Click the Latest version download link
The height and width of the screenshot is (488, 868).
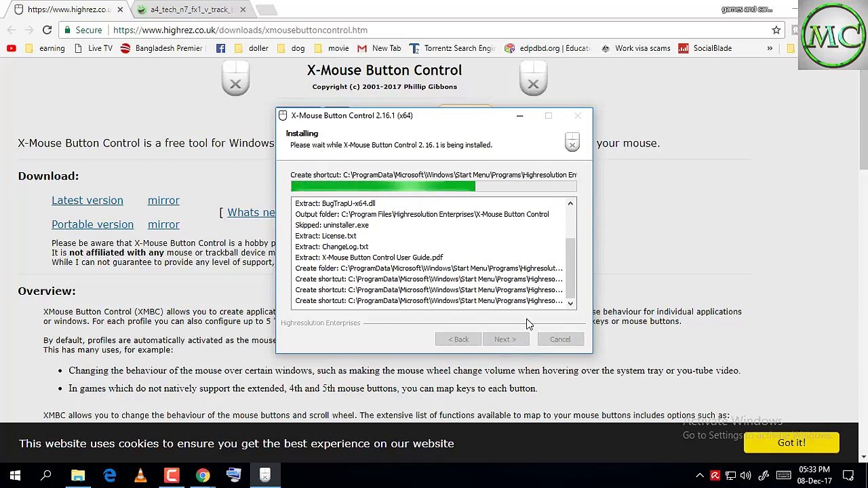tap(87, 201)
